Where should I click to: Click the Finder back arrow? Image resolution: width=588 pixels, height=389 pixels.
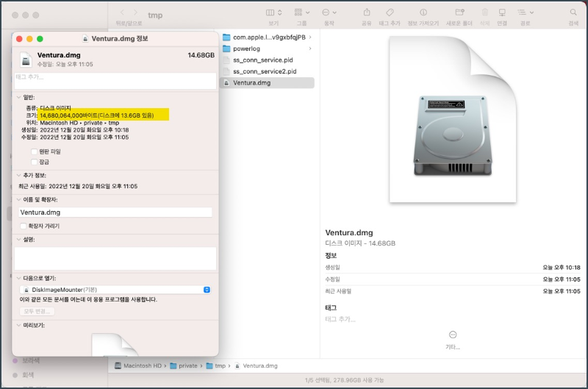click(x=122, y=13)
